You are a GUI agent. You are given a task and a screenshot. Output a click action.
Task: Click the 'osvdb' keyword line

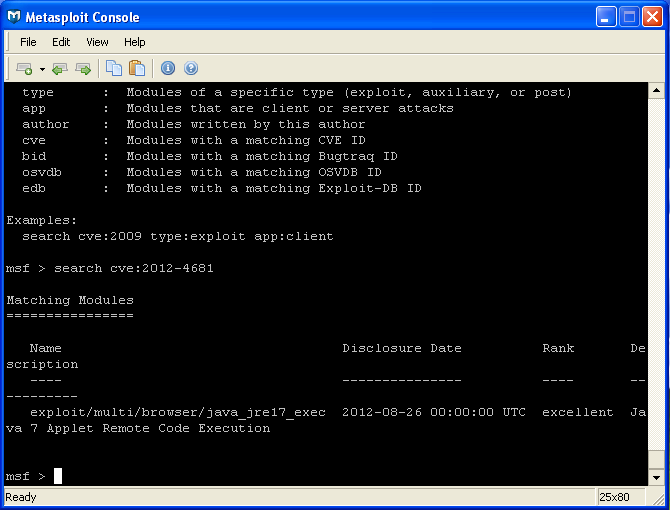[202, 172]
